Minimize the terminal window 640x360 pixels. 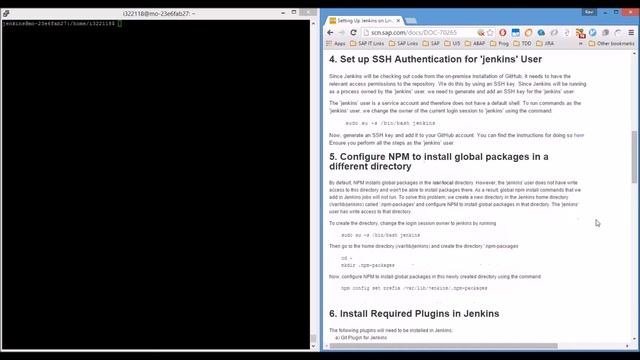(x=283, y=13)
